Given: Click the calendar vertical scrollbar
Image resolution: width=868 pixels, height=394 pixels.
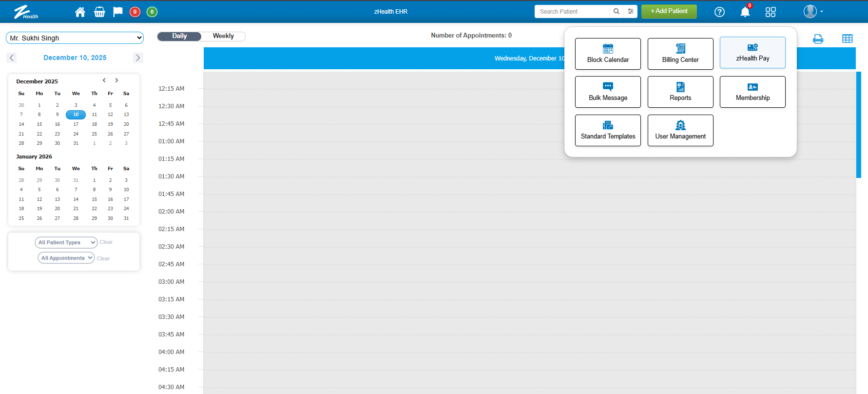Looking at the screenshot, I should coord(859,125).
